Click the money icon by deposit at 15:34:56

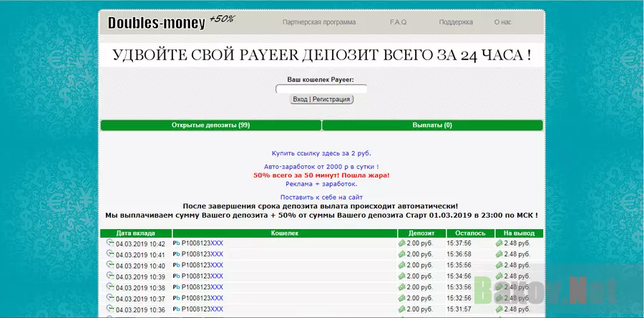[401, 276]
